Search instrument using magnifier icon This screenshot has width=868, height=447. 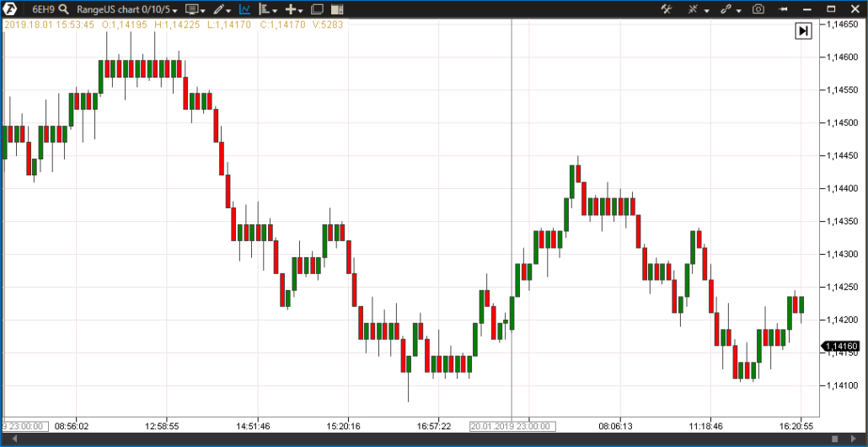(x=63, y=9)
